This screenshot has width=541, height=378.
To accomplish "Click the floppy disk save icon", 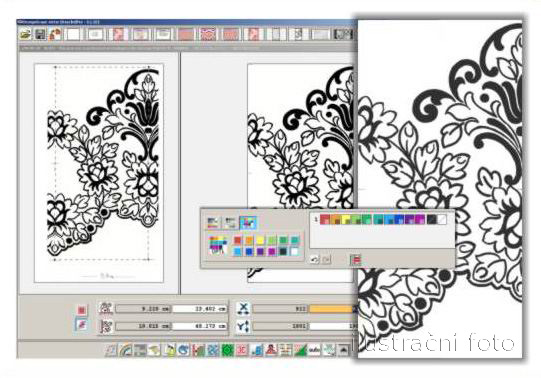I will (x=40, y=34).
